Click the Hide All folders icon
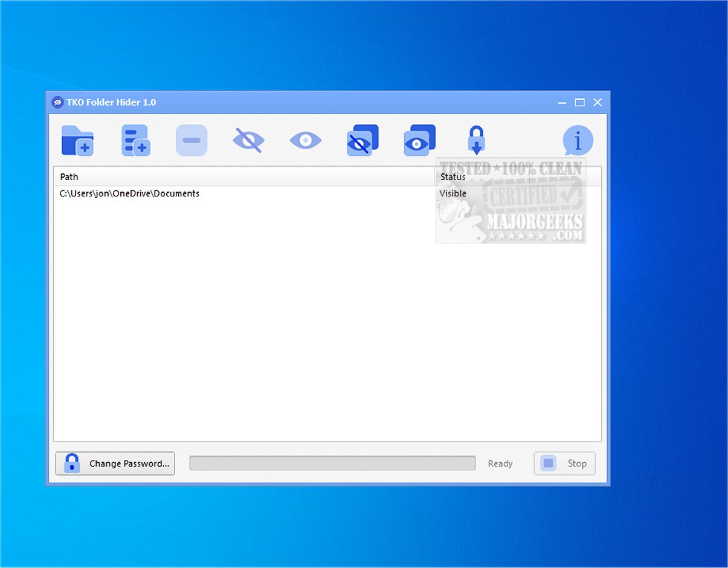728x568 pixels. (x=362, y=141)
